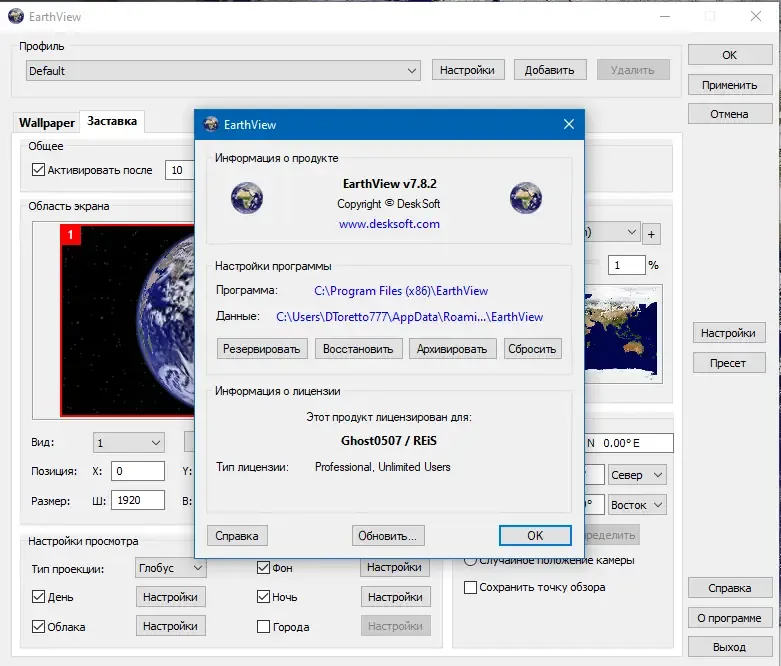Open the 'Север' direction dropdown

coord(637,475)
